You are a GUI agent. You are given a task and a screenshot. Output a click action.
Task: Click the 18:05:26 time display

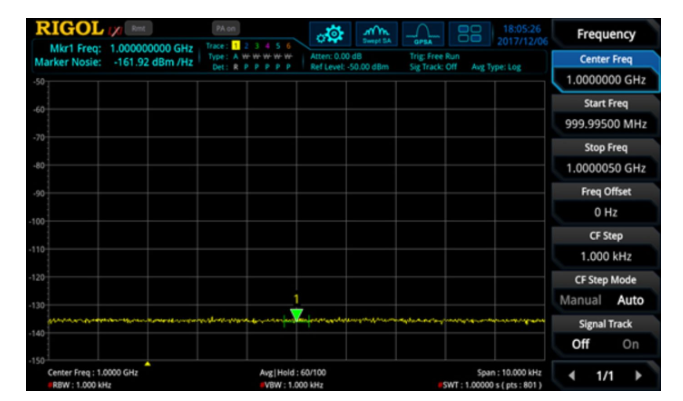522,29
